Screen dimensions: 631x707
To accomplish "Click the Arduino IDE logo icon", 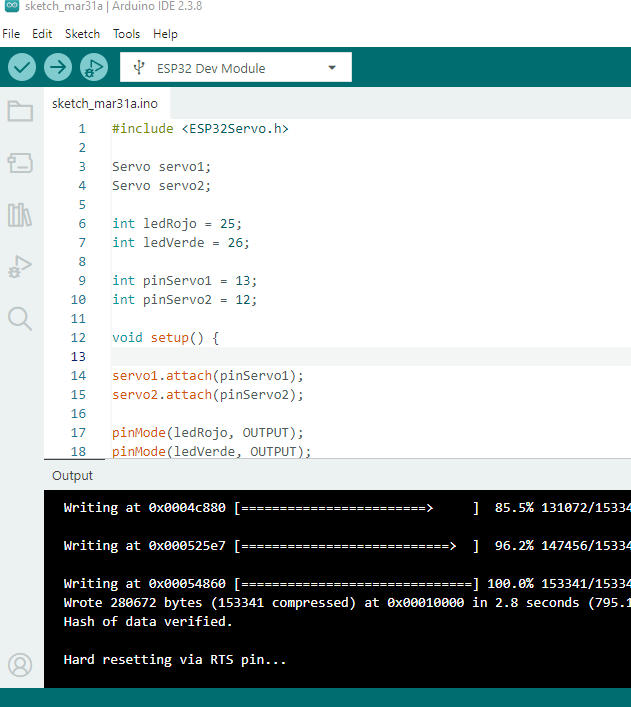I will [12, 6].
